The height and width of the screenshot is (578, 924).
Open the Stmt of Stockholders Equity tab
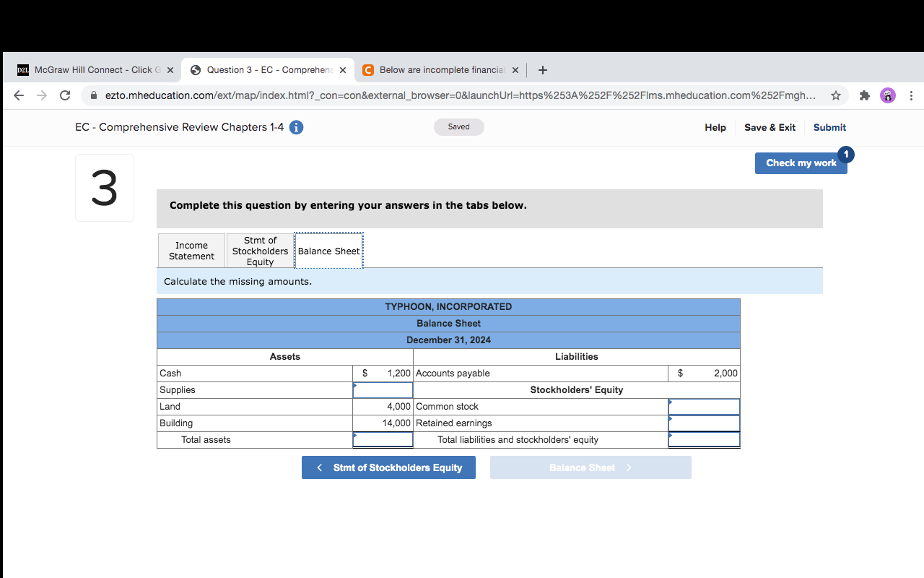click(260, 251)
